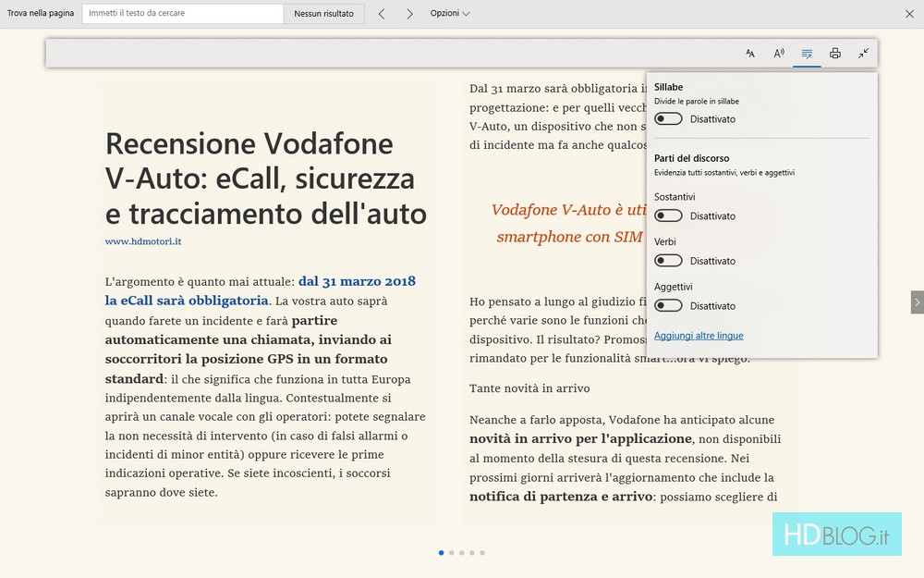Close the grammar tools panel icon
924x578 pixels.
point(807,54)
